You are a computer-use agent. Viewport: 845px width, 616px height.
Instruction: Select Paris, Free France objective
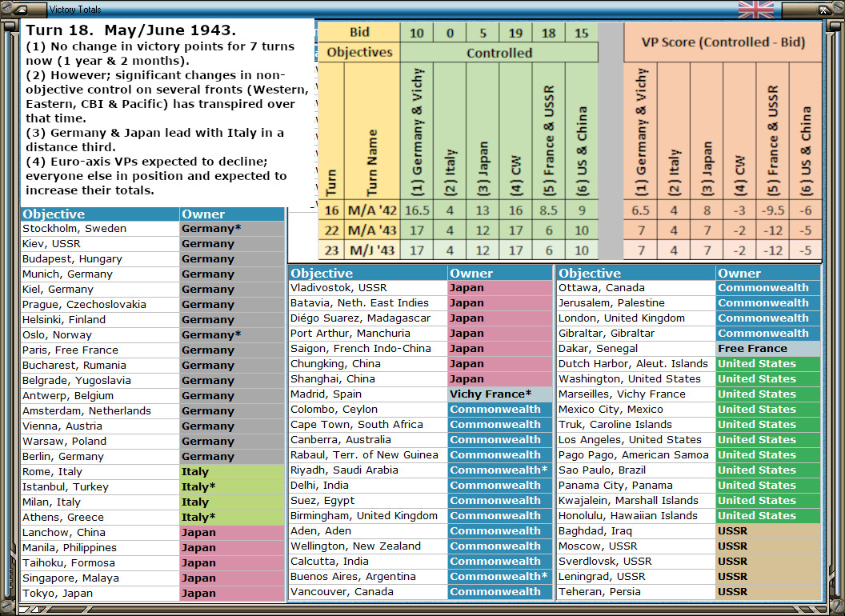point(100,350)
